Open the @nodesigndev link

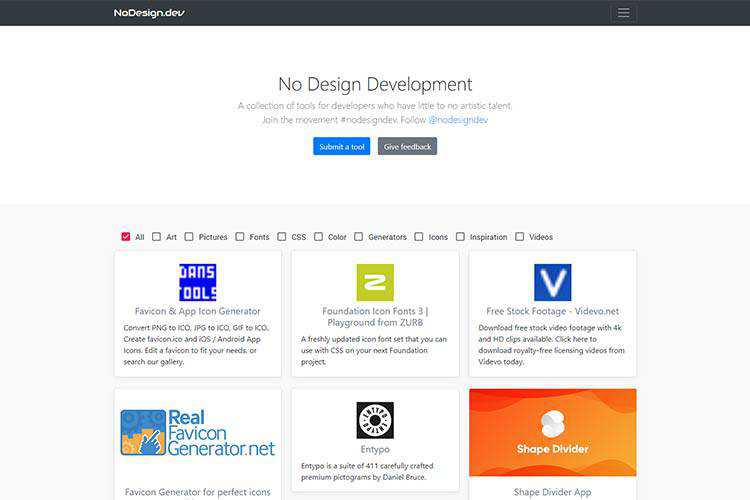tap(458, 120)
